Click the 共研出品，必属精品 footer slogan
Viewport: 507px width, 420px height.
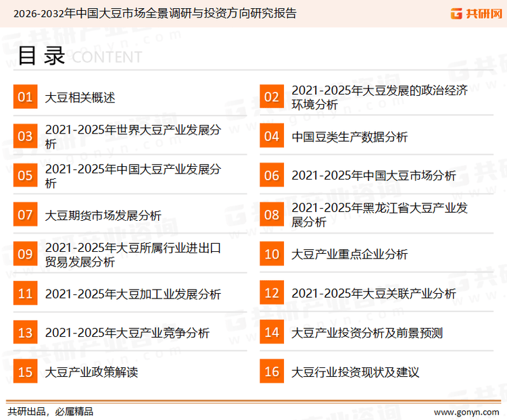[x=50, y=411]
